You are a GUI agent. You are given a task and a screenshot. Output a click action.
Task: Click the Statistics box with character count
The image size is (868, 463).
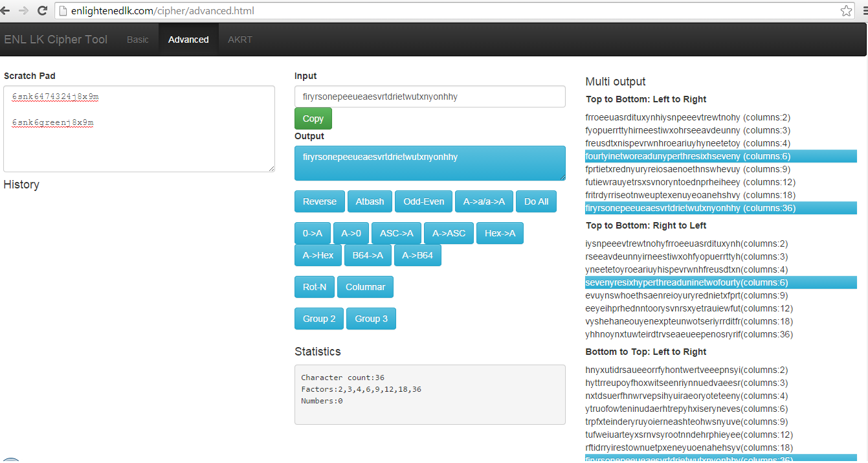click(x=430, y=394)
